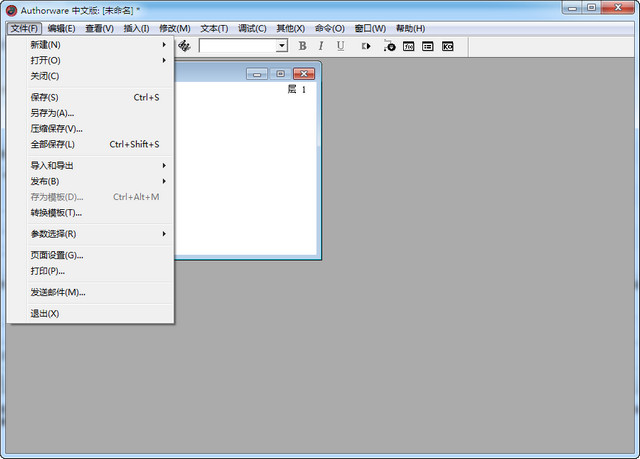Open the Functions window icon
Screen dimensions: 640x459
tap(409, 46)
